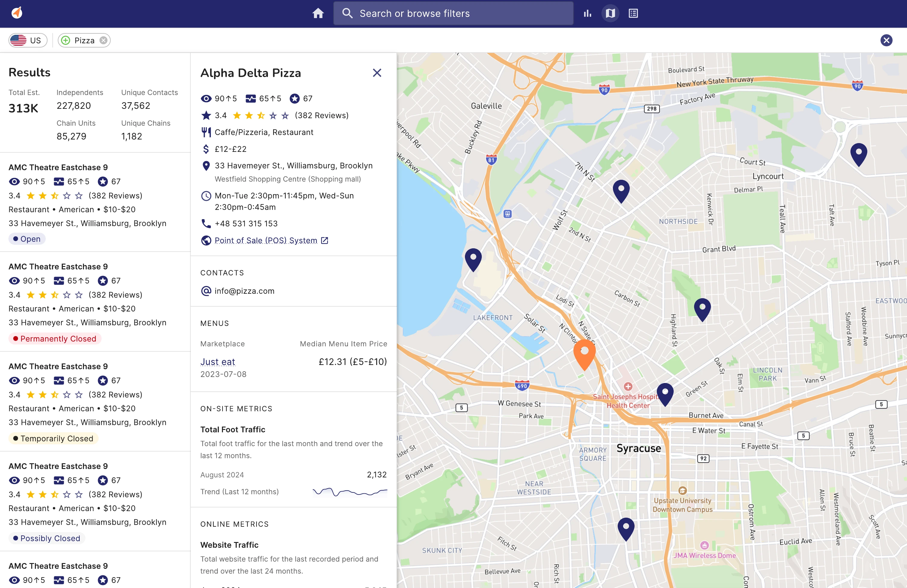The height and width of the screenshot is (588, 907).
Task: Click the POS system globe icon
Action: [x=206, y=240]
